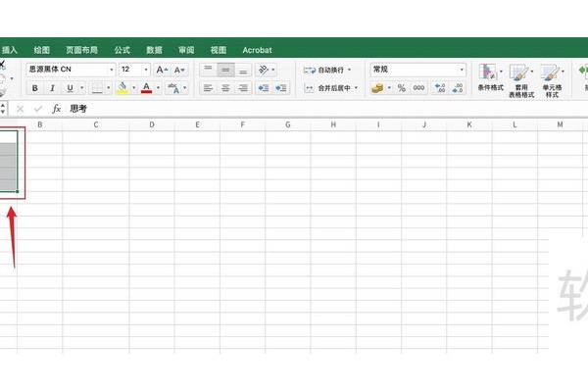Select column K header
588x392 pixels.
tap(469, 124)
